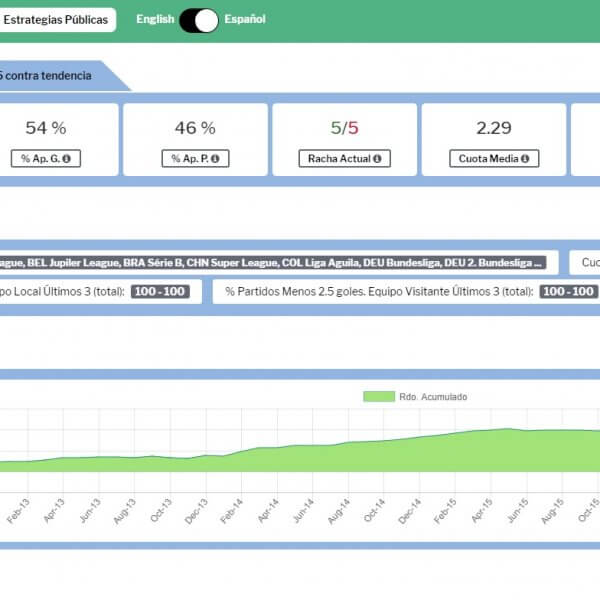Viewport: 600px width, 600px height.
Task: Select the 54 % value
Action: 46,128
